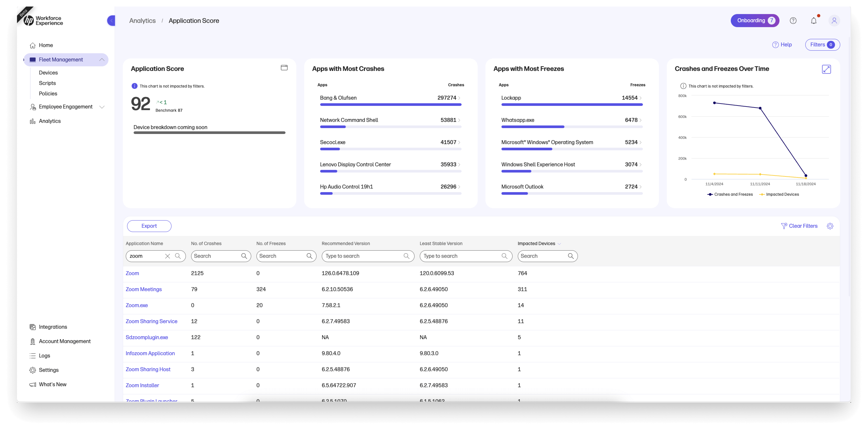Open Analytics in sidebar
This screenshot has height=430, width=868.
coord(49,121)
